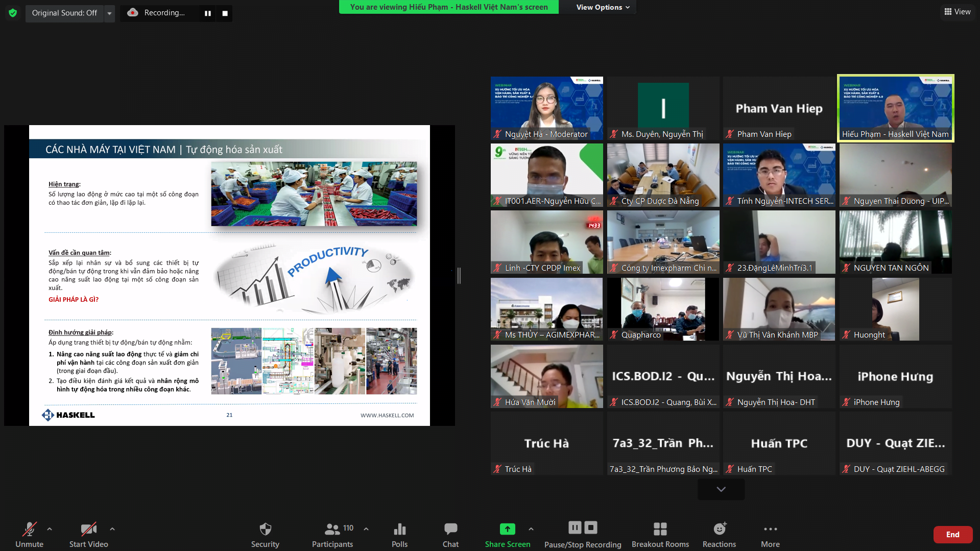Pause the recording from top bar
Viewport: 980px width, 551px height.
[208, 13]
